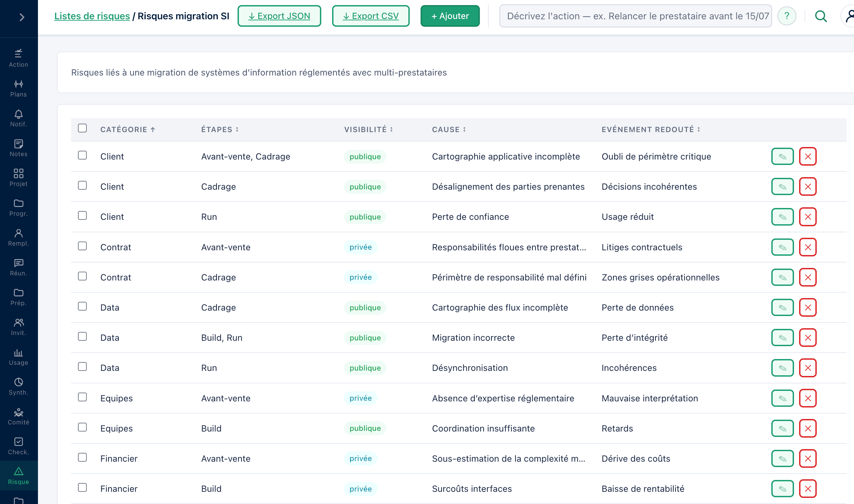Viewport: 854px width, 504px height.
Task: Click the Export CSV button
Action: click(371, 16)
